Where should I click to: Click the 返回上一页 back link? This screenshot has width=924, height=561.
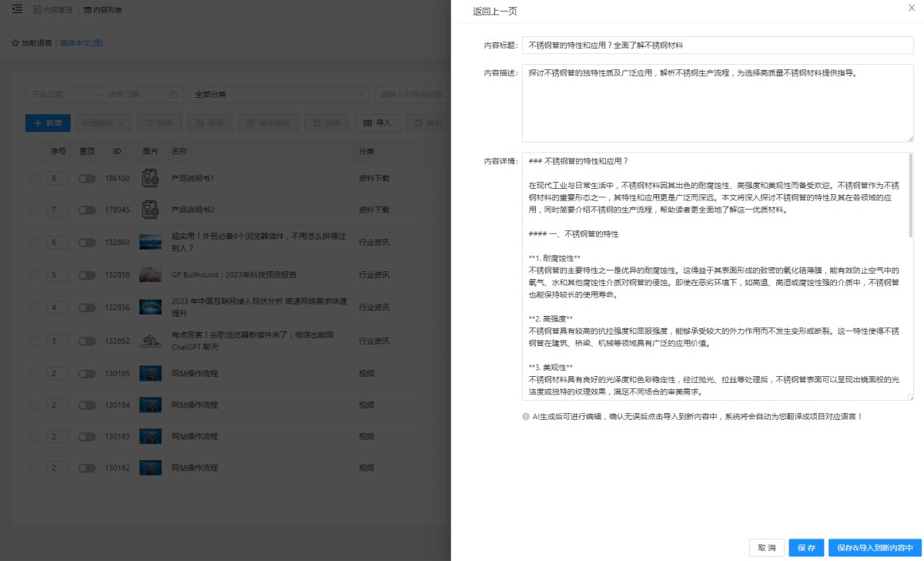494,11
